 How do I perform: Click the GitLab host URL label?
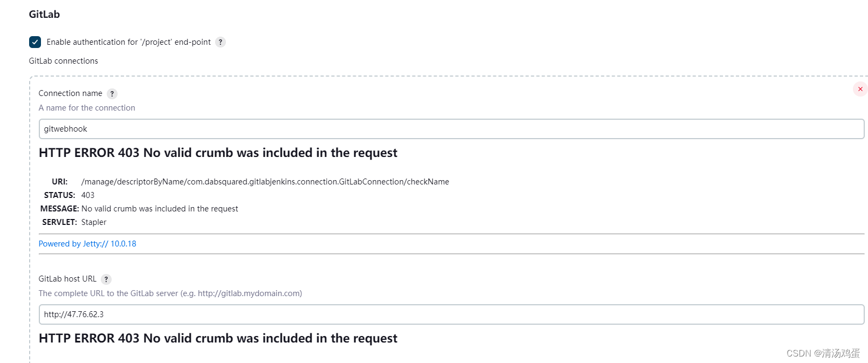(x=67, y=279)
